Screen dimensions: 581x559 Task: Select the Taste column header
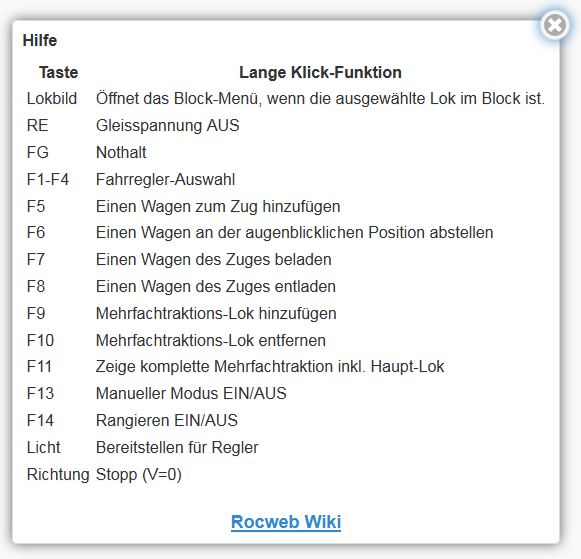point(59,72)
